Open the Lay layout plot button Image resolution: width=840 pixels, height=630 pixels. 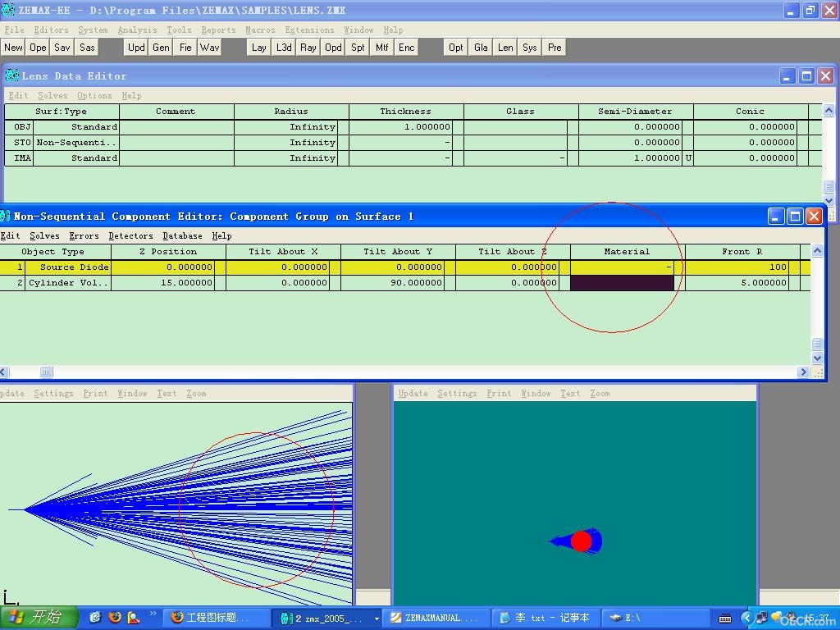259,48
